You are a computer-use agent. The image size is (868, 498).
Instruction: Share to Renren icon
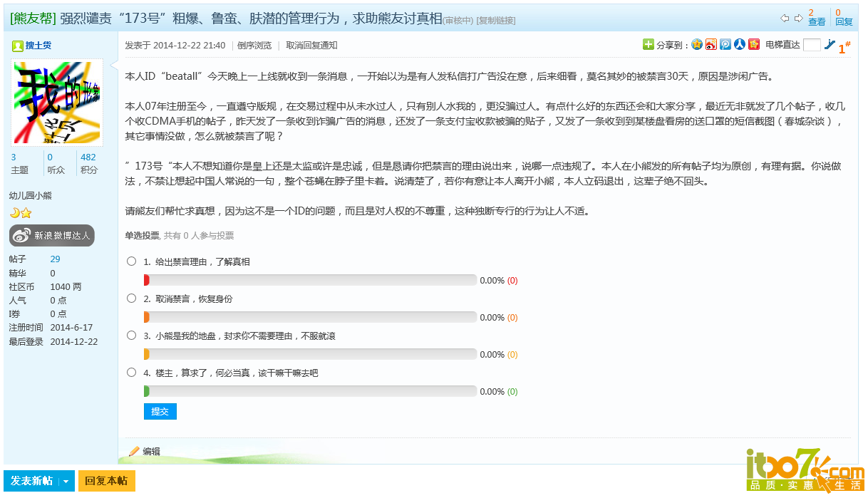740,44
